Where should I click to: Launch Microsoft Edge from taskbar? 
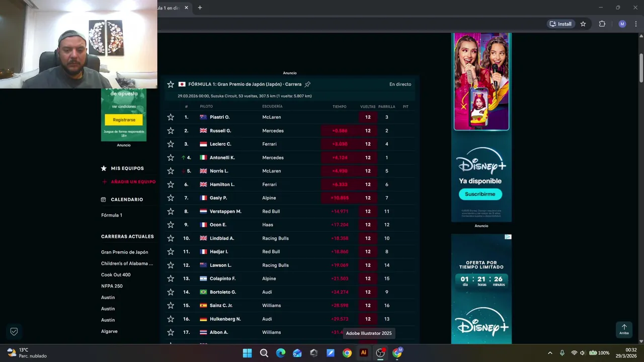click(x=281, y=353)
